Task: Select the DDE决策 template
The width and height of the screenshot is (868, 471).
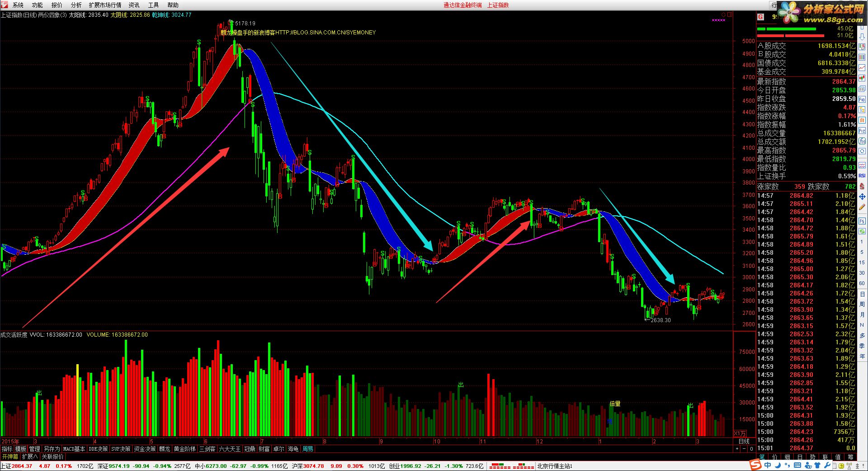Action: [x=98, y=449]
